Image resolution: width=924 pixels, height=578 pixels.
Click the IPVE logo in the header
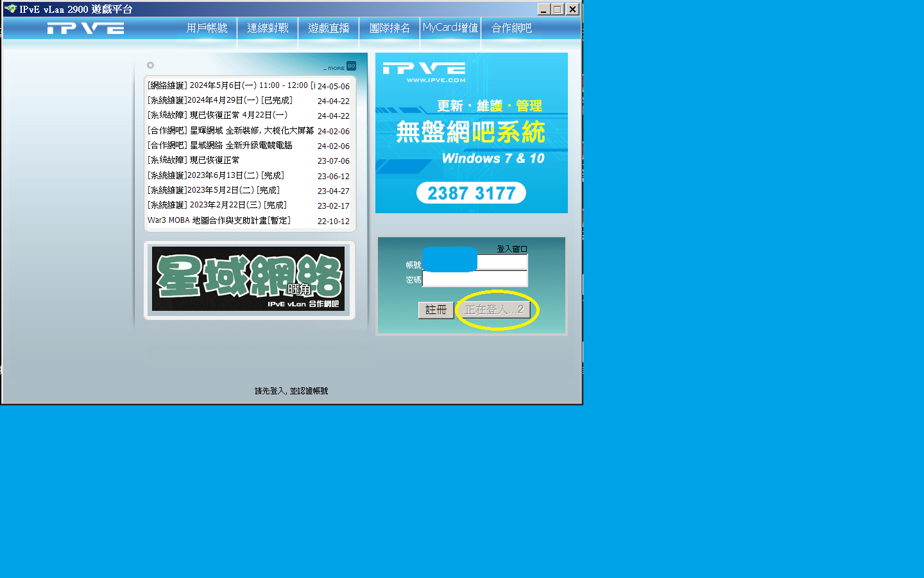tap(85, 28)
